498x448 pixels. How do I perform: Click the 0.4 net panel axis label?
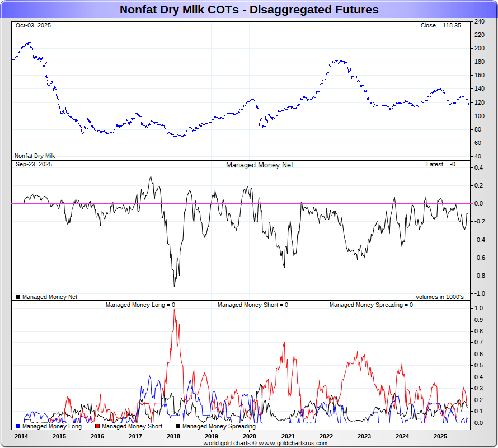478,167
